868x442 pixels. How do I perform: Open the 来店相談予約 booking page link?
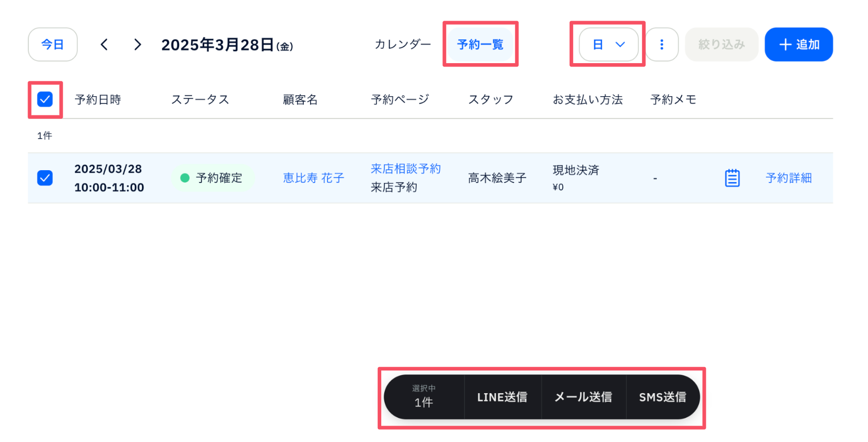405,169
